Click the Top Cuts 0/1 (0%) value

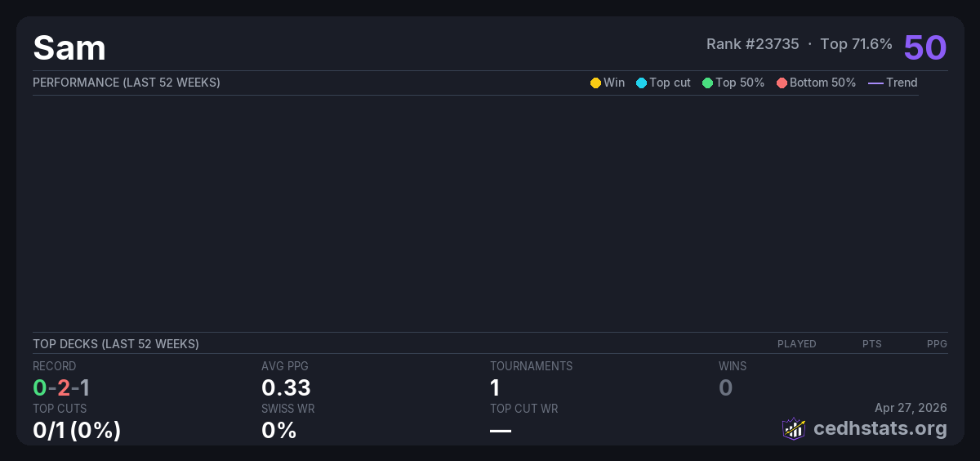click(77, 430)
